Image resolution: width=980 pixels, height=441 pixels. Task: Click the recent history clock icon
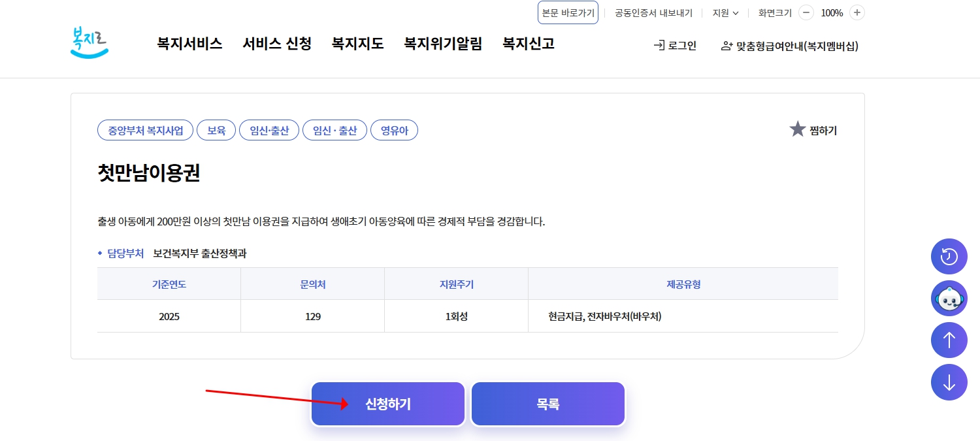pyautogui.click(x=949, y=257)
